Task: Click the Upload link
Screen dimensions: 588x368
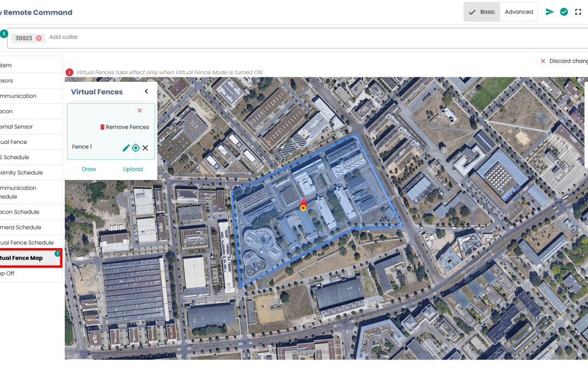Action: pyautogui.click(x=133, y=169)
